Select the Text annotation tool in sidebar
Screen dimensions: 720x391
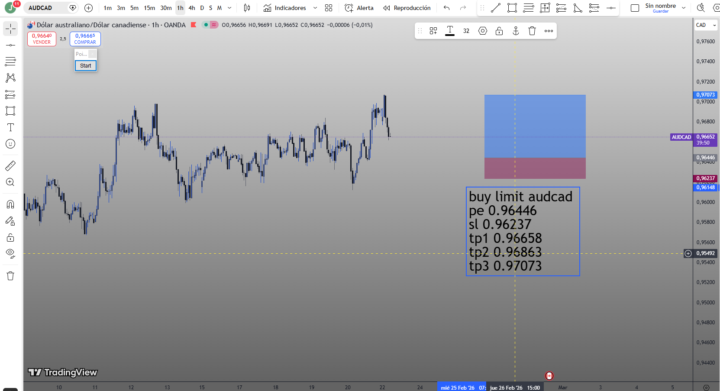click(x=10, y=128)
